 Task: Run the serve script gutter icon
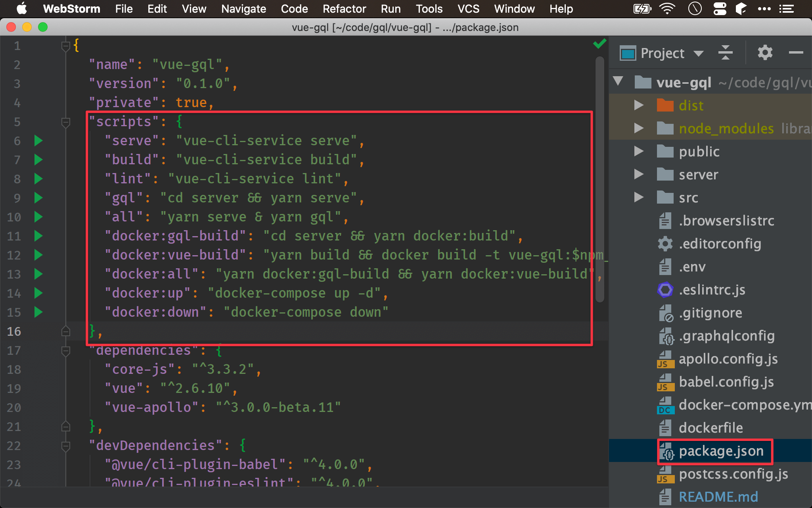(x=38, y=140)
